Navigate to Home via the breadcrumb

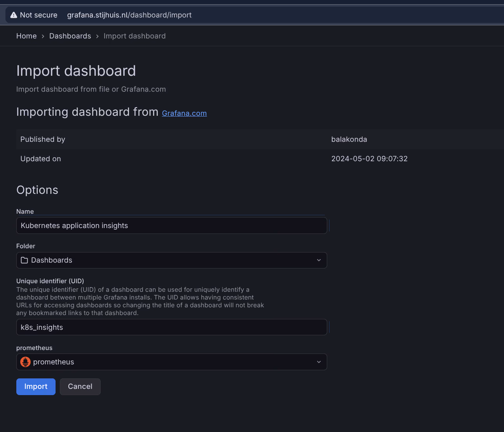[26, 36]
